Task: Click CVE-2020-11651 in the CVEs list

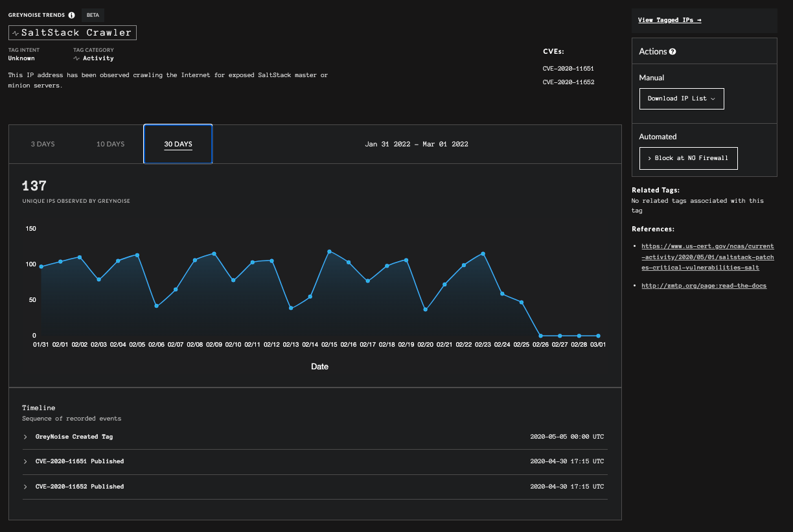Action: [568, 68]
